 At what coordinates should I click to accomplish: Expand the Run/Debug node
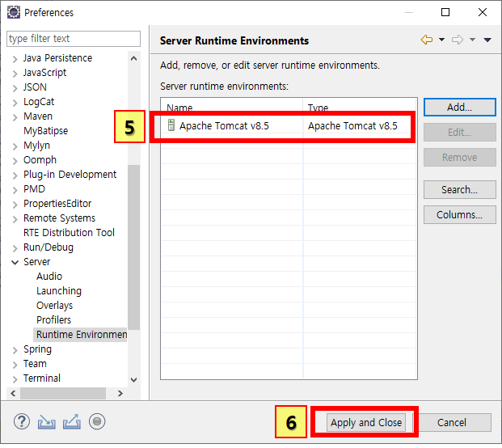click(x=15, y=248)
